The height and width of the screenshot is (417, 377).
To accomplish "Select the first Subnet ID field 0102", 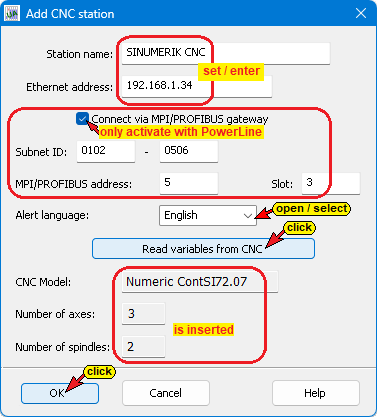I will 106,151.
